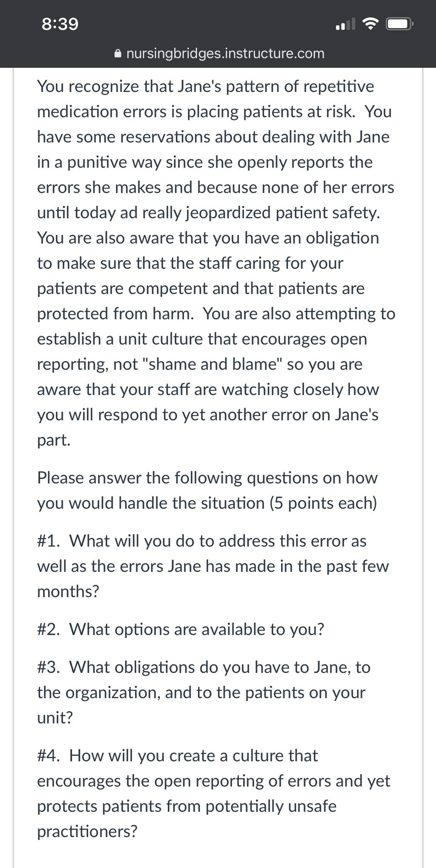Tap the word "part." ending the first paragraph
Screen dimensions: 436x868
pos(54,440)
